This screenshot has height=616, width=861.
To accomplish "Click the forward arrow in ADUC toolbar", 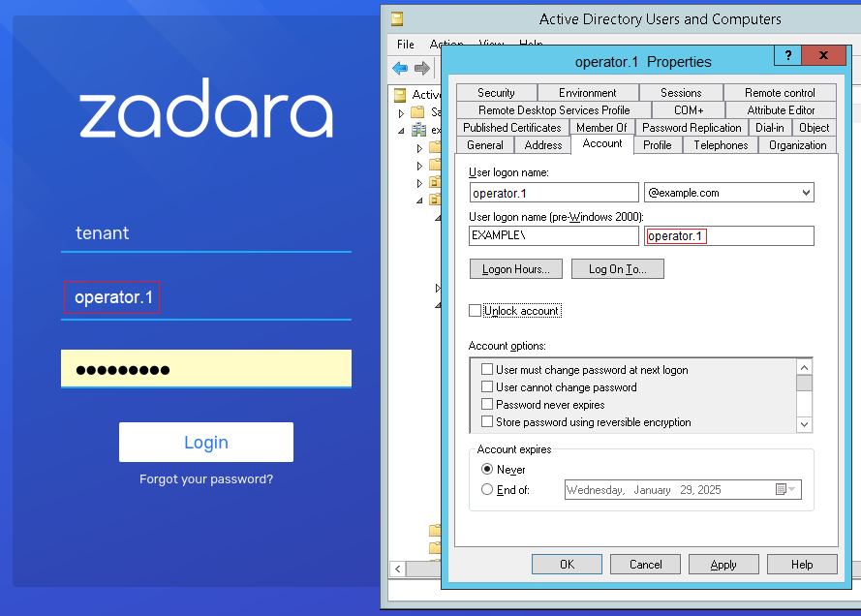I will [421, 68].
